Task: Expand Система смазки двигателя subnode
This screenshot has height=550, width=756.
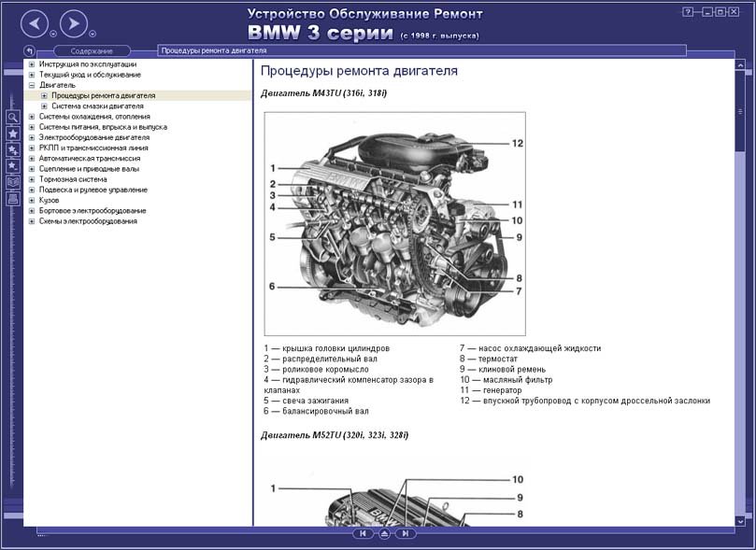Action: click(44, 106)
